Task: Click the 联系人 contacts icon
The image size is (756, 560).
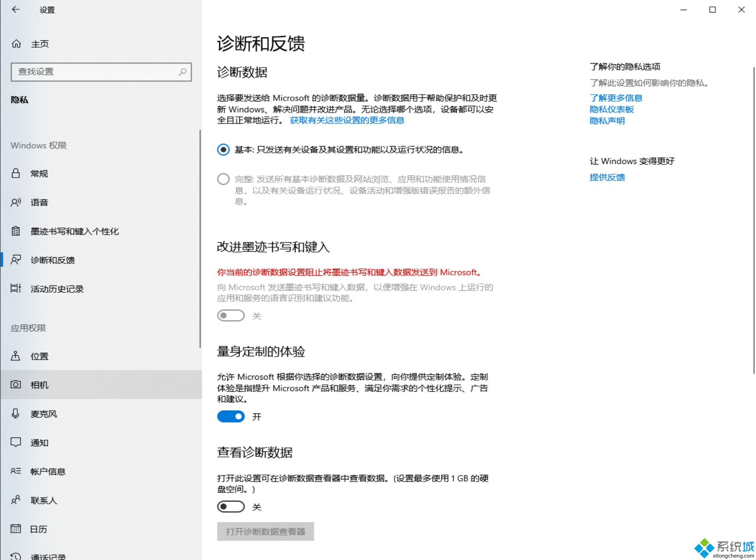Action: 16,500
